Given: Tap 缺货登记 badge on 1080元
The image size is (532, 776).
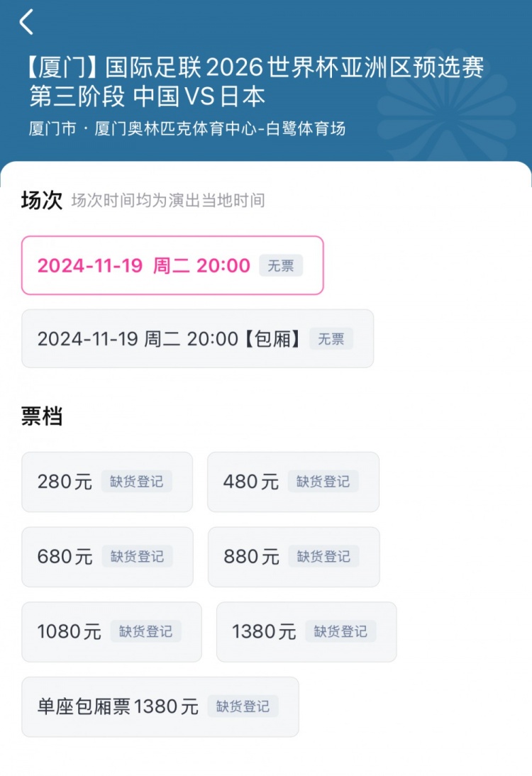Looking at the screenshot, I should coord(145,631).
